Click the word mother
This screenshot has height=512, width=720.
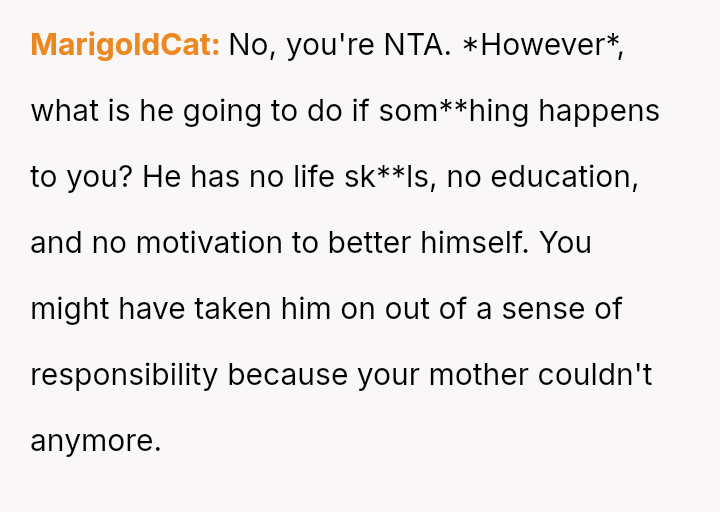[479, 375]
